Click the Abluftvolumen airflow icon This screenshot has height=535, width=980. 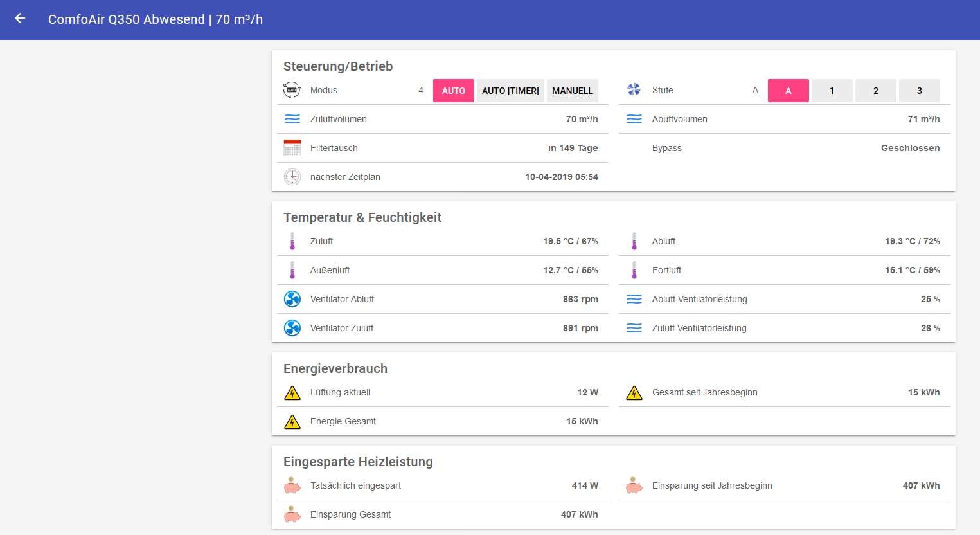(x=634, y=119)
